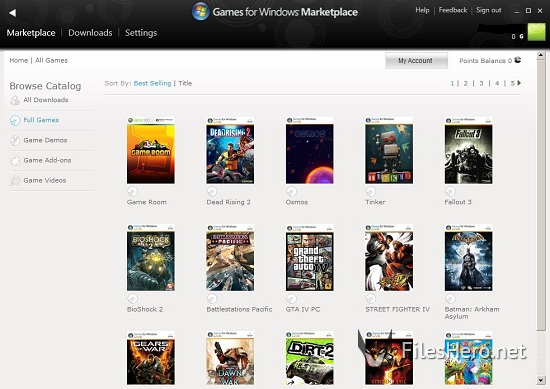The image size is (550, 389).
Task: Open the Dawn of War cover thumbnail
Action: tap(230, 358)
